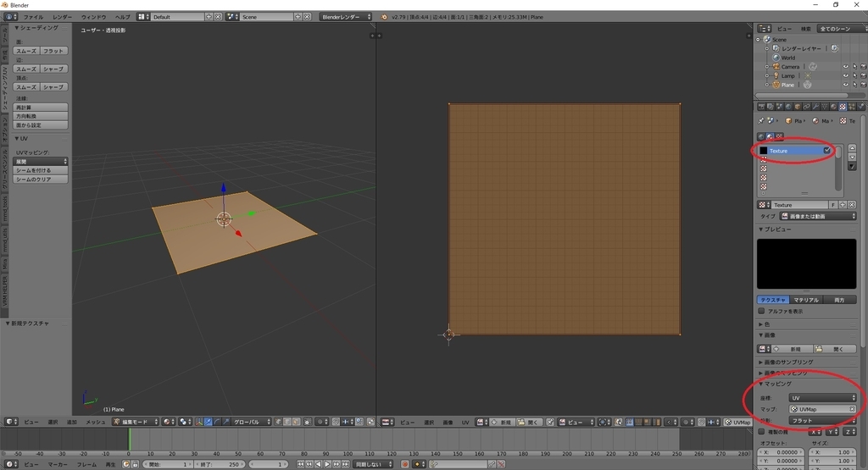Open the ウィンドウ menu
This screenshot has height=470, width=868.
click(x=93, y=17)
